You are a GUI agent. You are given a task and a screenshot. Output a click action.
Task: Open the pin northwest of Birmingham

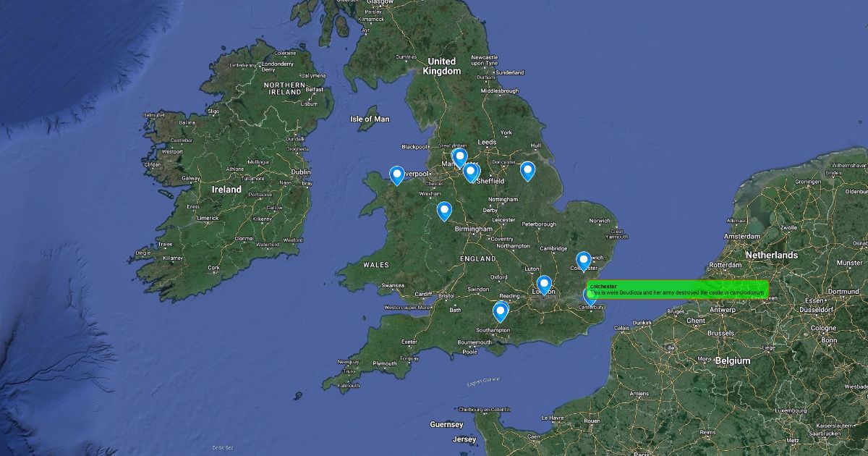(x=444, y=211)
